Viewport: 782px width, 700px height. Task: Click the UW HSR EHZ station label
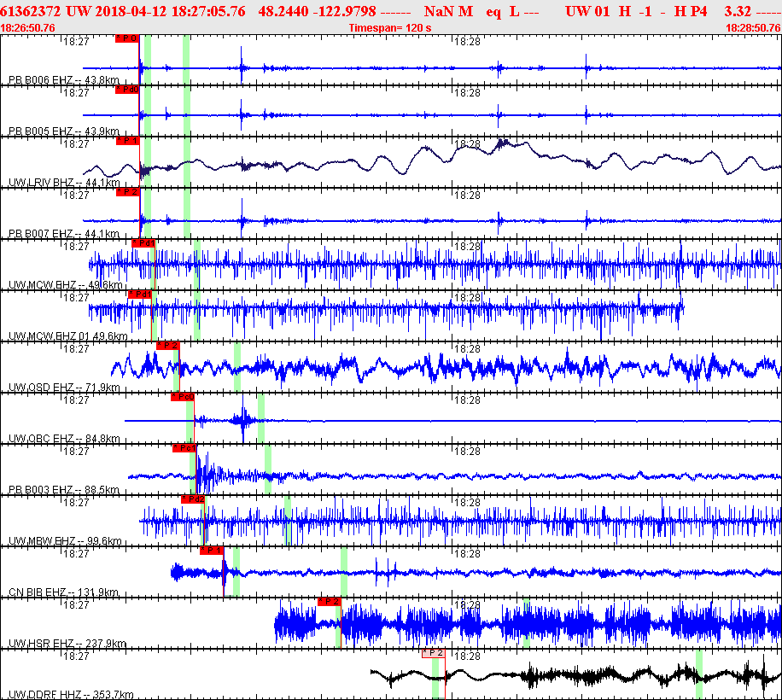67,644
